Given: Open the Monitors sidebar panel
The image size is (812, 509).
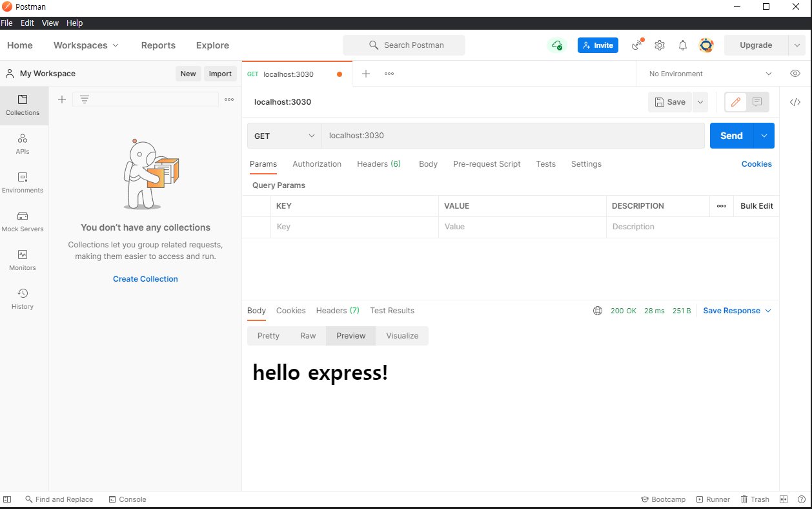Looking at the screenshot, I should pos(23,260).
